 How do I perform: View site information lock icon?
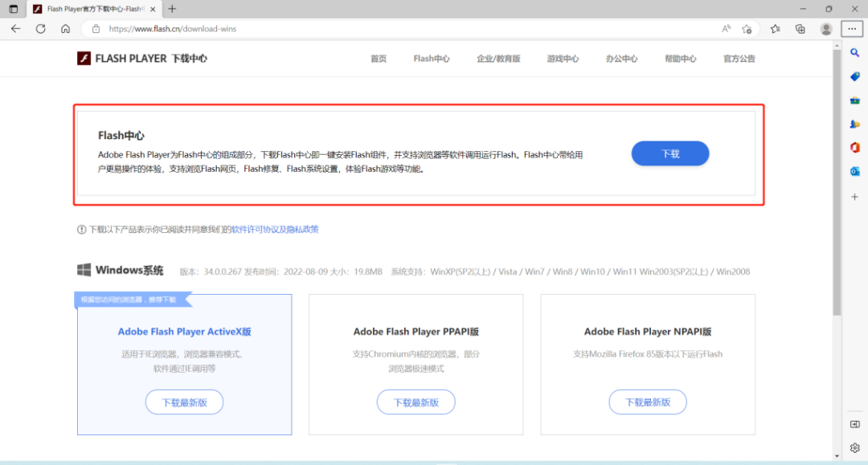point(96,29)
